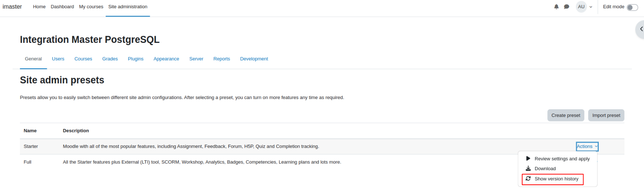
Task: Select Show version history
Action: click(556, 179)
